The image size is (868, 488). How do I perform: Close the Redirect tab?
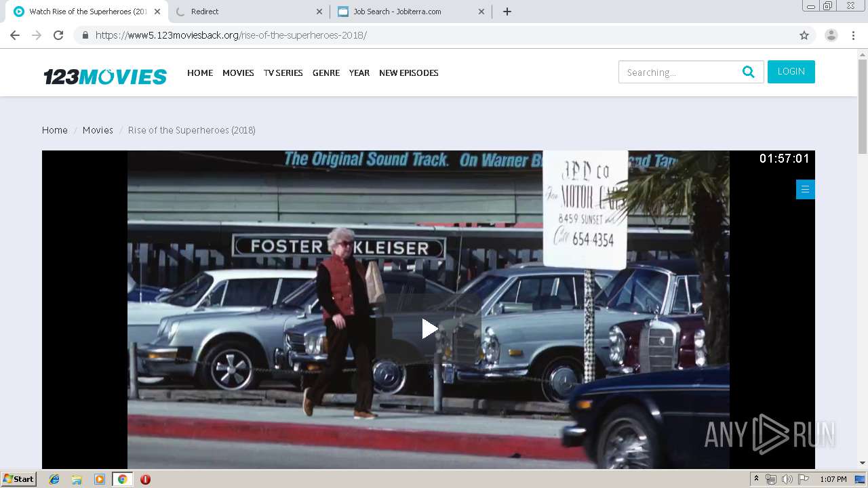319,12
